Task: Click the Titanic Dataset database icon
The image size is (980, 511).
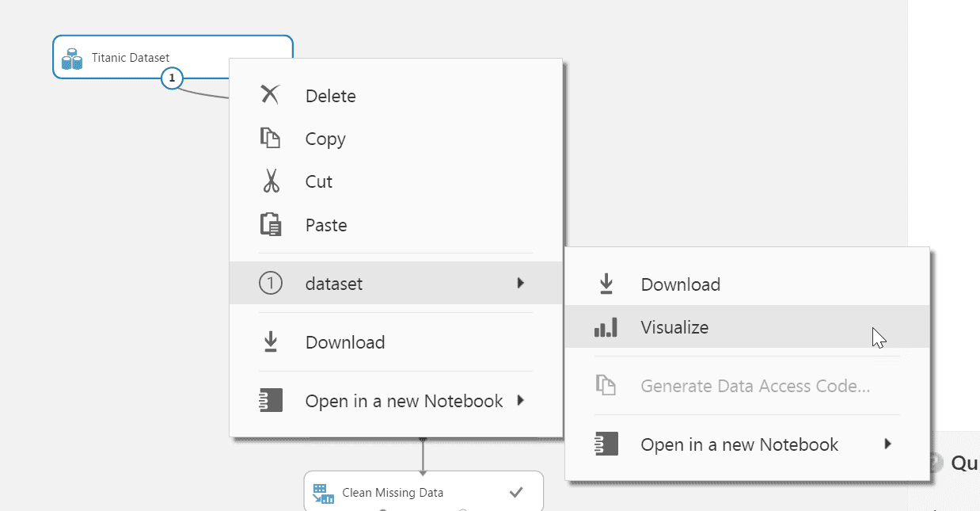Action: click(72, 59)
